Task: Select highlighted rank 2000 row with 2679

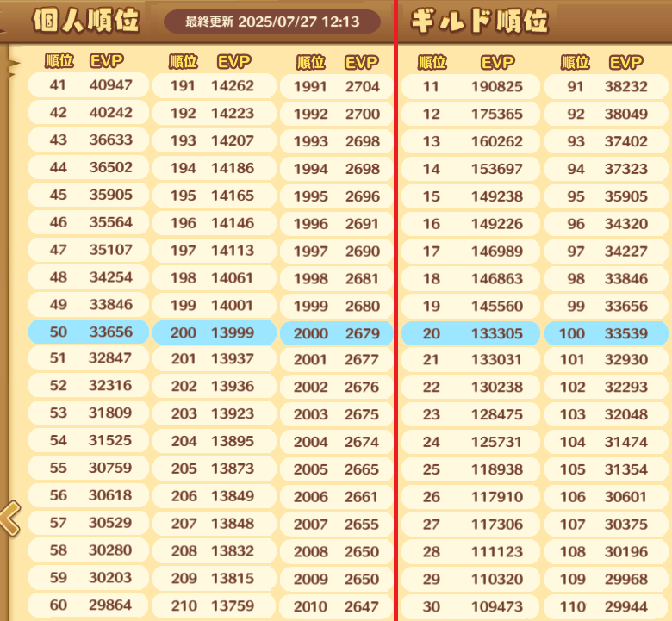Action: tap(336, 333)
